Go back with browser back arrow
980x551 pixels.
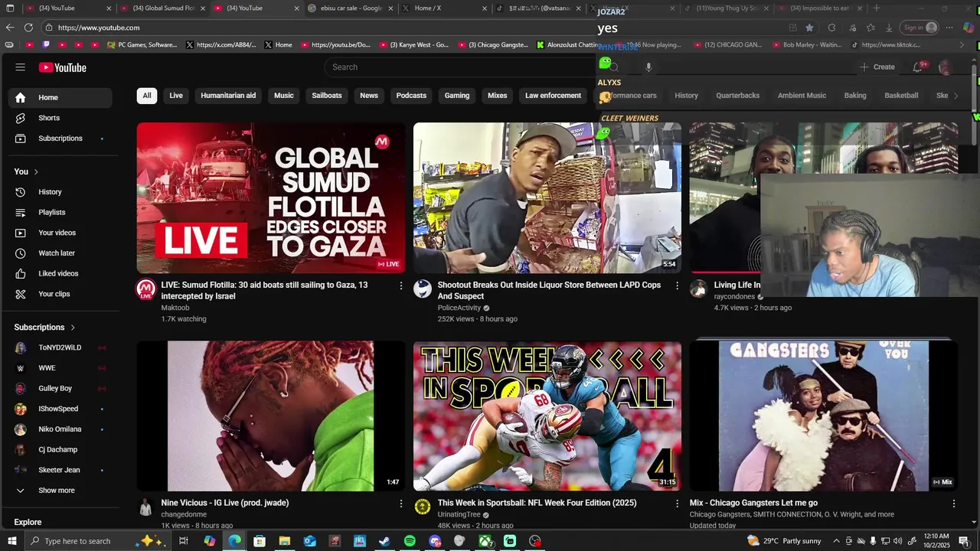click(10, 28)
